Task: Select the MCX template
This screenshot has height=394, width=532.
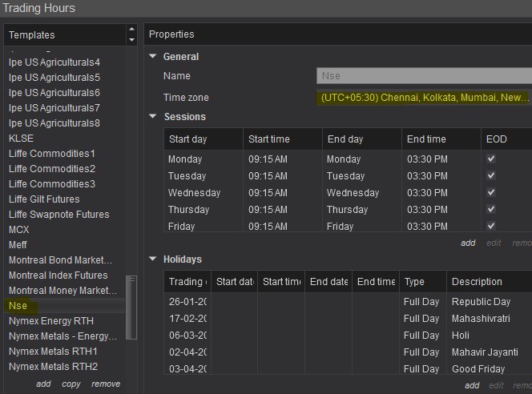Action: point(19,230)
